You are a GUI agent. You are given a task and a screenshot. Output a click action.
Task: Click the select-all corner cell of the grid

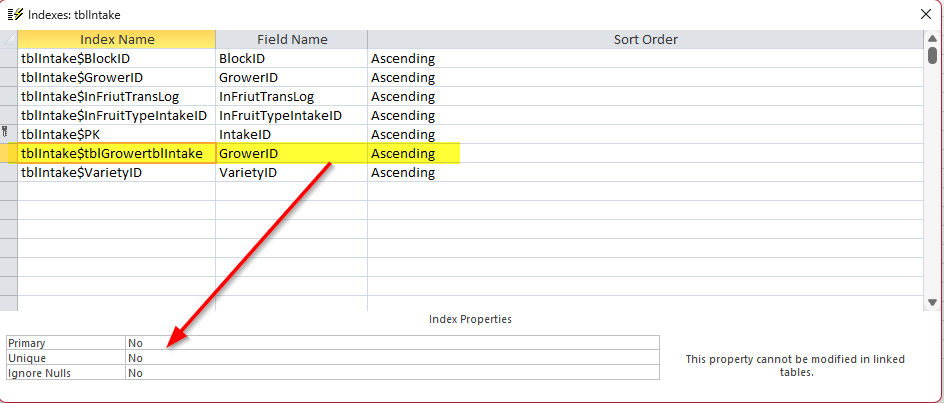(9, 40)
